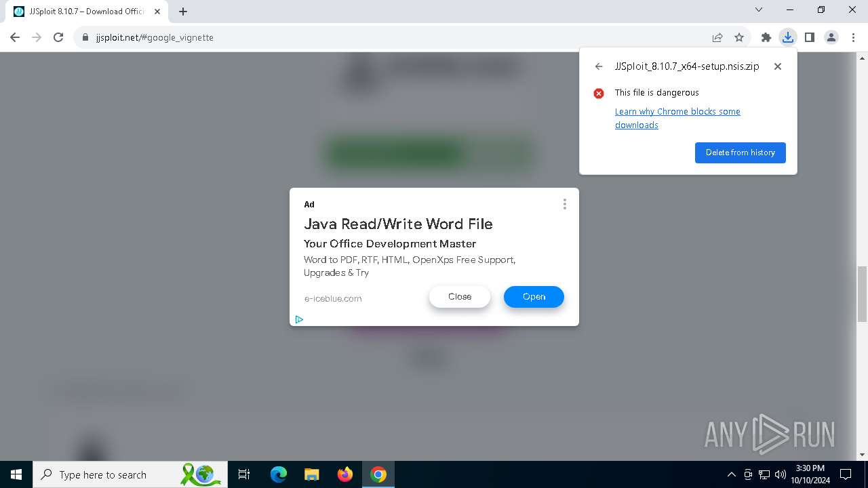This screenshot has height=488, width=868.
Task: Click the browser back arrow
Action: coord(15,37)
